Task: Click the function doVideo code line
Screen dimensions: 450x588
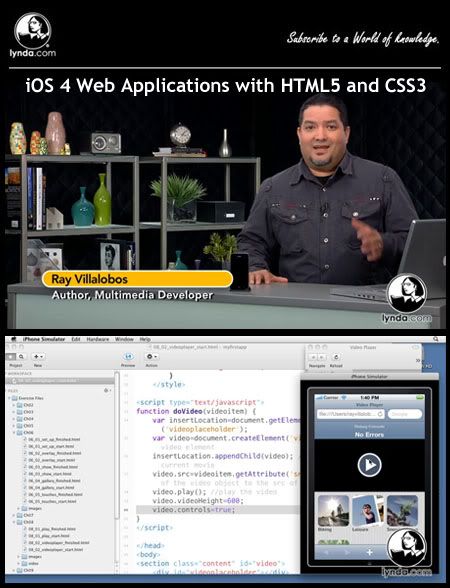Action: (x=196, y=411)
